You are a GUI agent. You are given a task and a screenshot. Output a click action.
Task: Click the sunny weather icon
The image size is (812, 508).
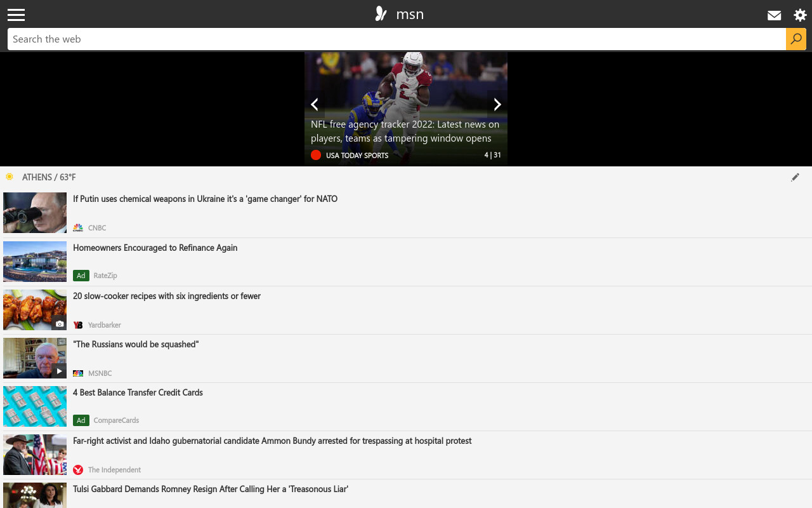click(x=10, y=177)
